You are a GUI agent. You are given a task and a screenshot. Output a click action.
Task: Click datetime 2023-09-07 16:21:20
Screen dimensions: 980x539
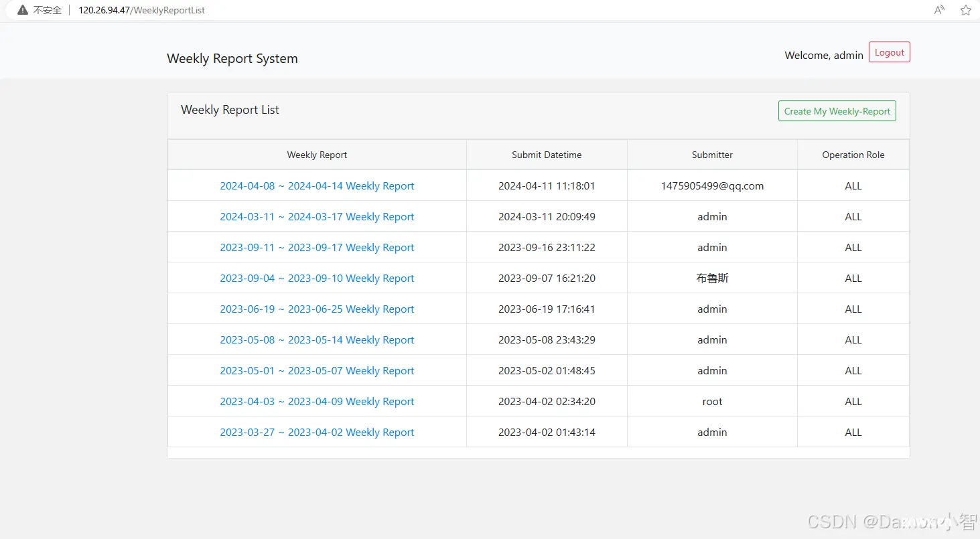click(547, 279)
